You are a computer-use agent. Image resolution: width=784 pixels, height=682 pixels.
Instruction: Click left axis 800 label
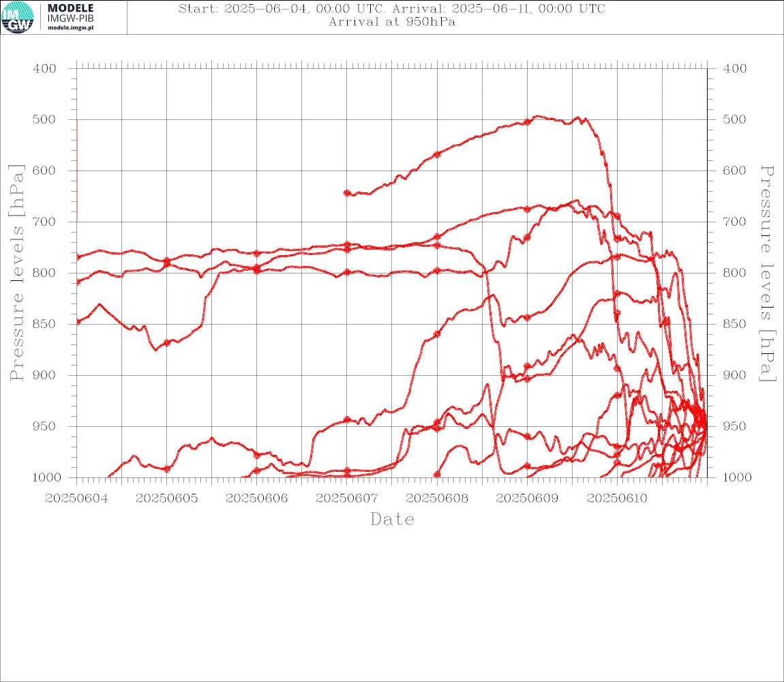point(44,273)
